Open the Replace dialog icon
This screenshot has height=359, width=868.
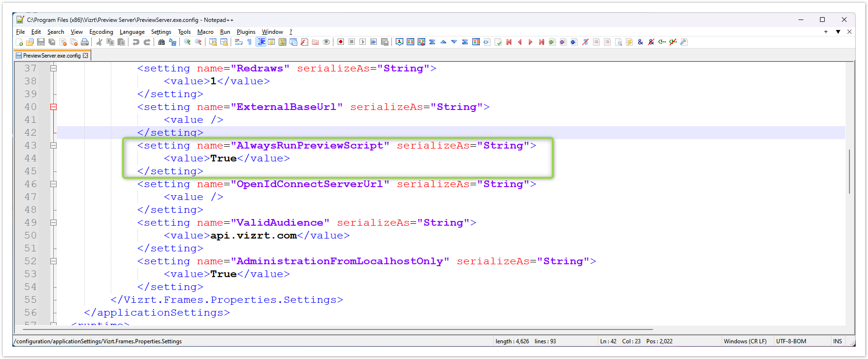pos(173,42)
